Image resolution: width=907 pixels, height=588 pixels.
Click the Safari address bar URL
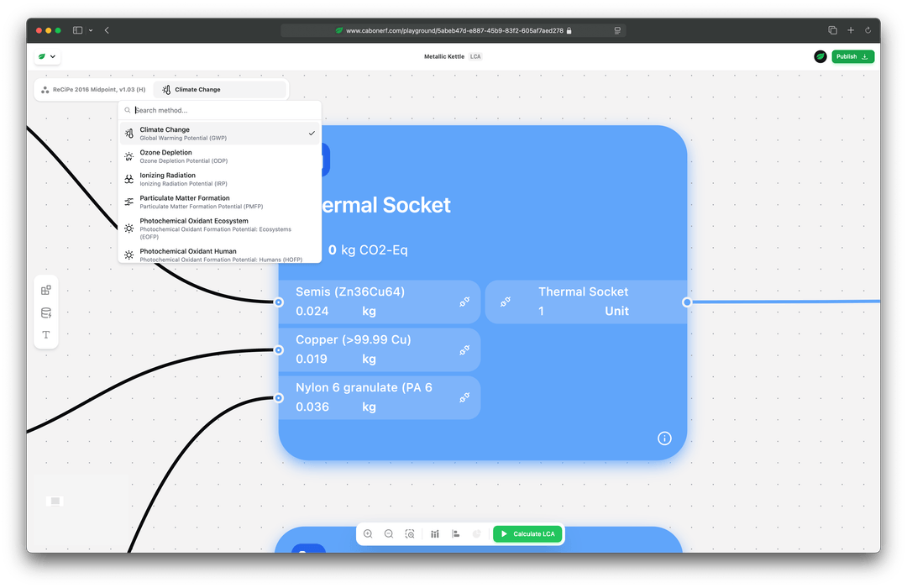(x=453, y=31)
